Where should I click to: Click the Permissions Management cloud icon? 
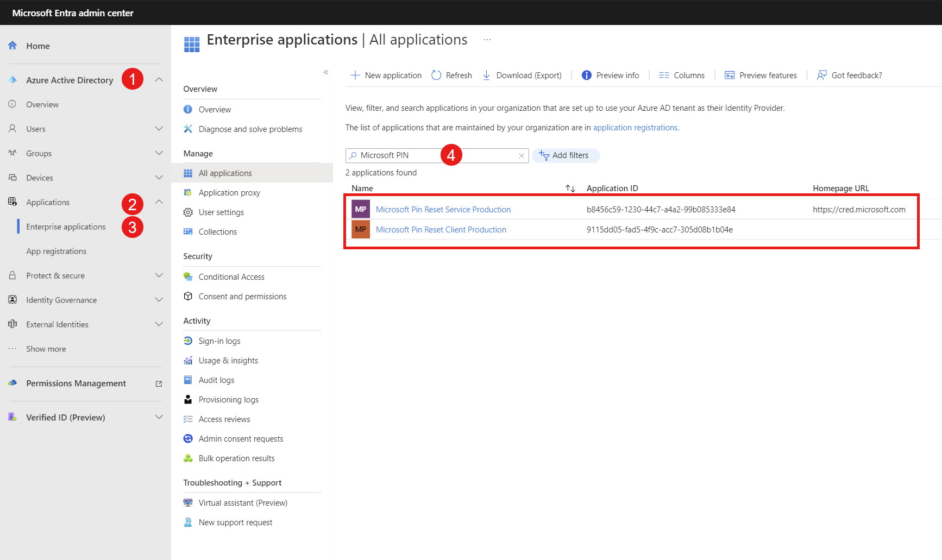[x=12, y=383]
